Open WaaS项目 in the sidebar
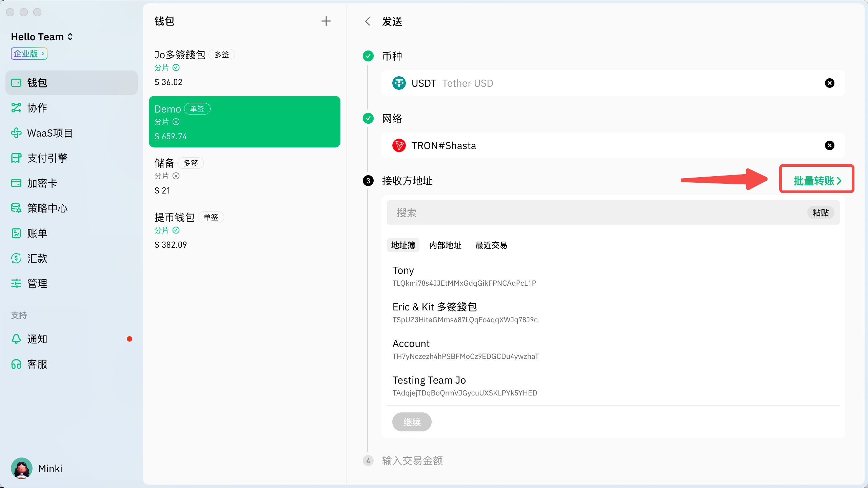Viewport: 868px width, 488px height. pyautogui.click(x=50, y=133)
